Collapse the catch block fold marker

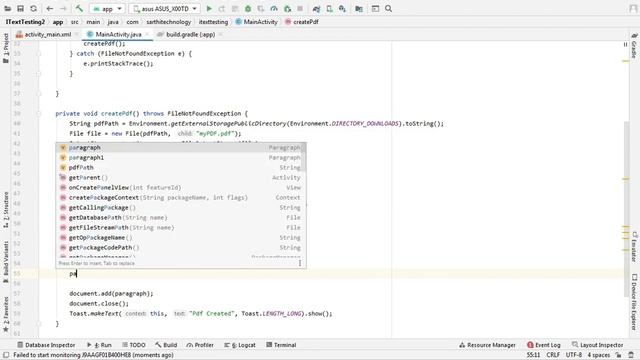(39, 54)
